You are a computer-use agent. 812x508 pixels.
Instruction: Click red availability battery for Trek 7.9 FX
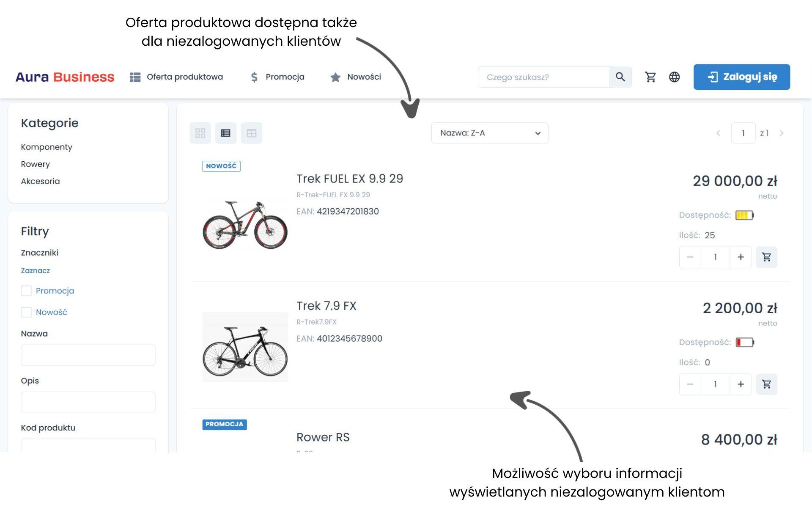745,342
